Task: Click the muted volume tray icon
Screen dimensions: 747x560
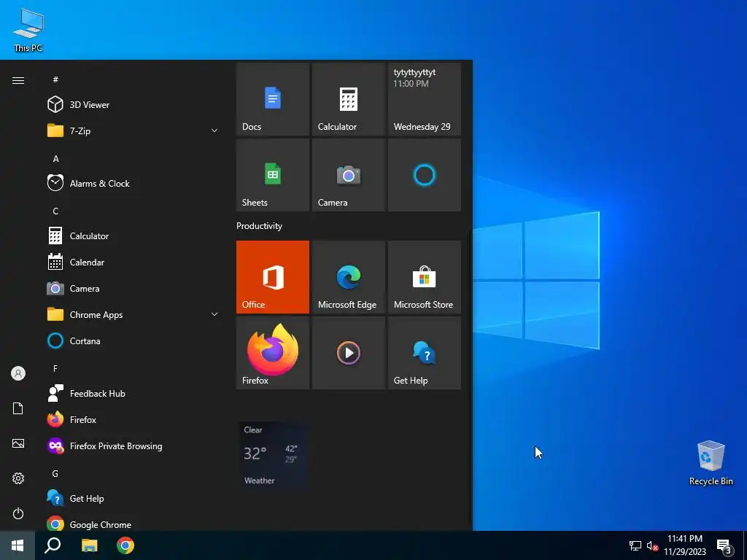Action: click(x=652, y=545)
